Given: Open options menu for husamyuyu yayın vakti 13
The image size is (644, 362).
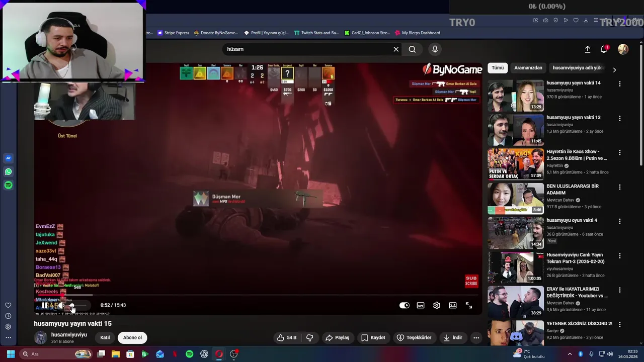Looking at the screenshot, I should pos(620,119).
